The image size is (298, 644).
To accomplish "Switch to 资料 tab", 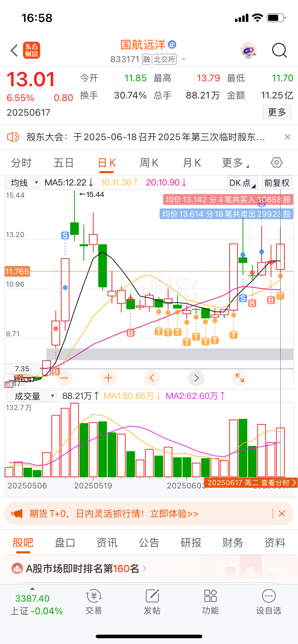I will (x=275, y=543).
